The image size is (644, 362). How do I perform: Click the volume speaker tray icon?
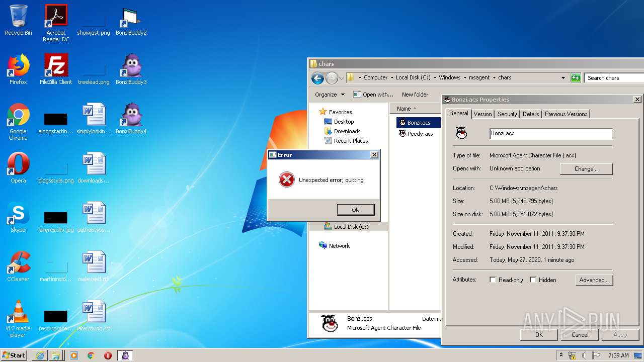[584, 355]
